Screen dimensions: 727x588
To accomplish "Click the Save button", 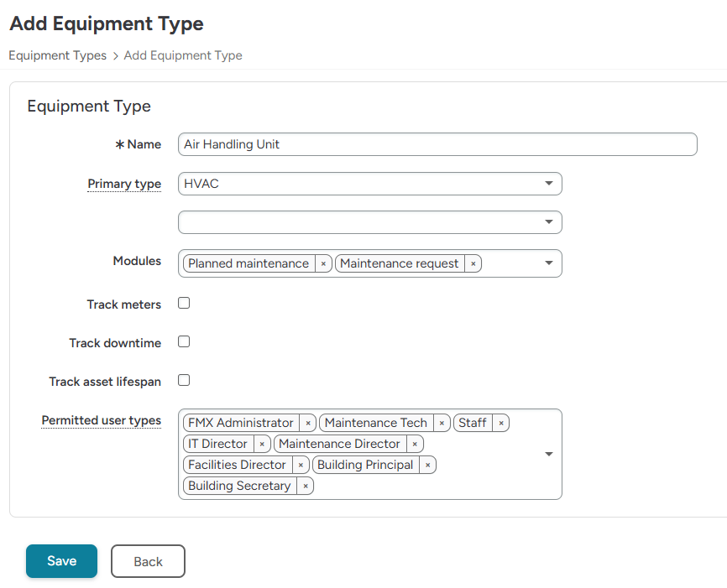I will [61, 561].
